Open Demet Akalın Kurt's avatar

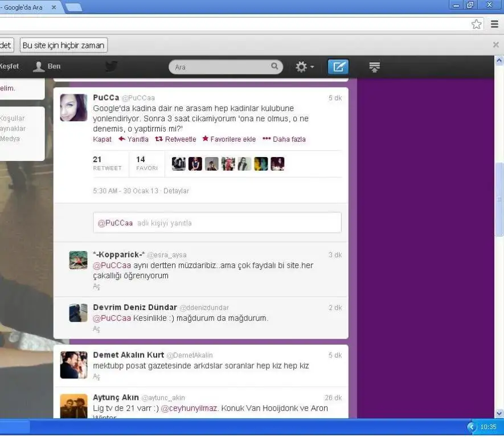pos(73,365)
